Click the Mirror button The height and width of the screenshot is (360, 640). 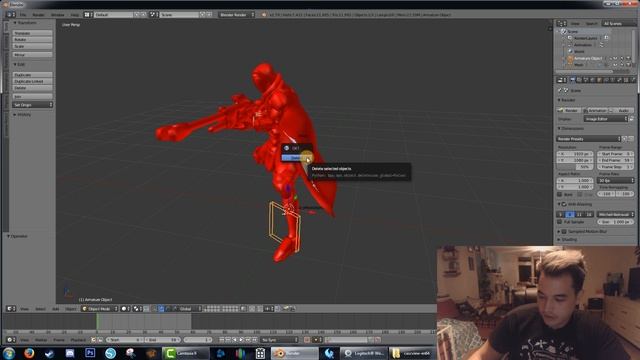[x=32, y=54]
